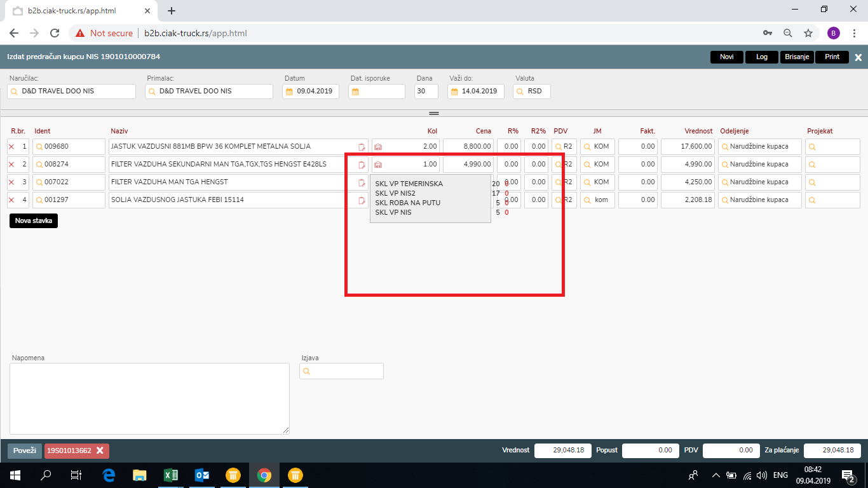Click the stock warehouse icon in row 1
This screenshot has height=488, width=868.
coord(378,147)
